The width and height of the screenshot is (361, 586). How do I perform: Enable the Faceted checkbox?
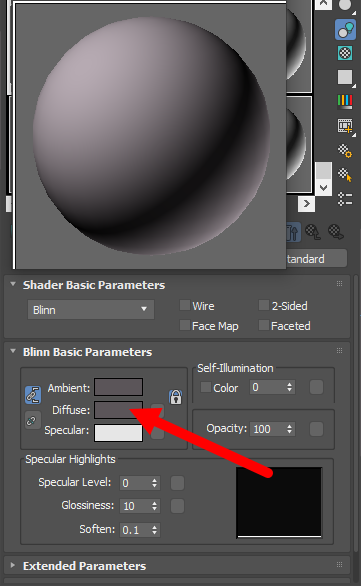click(264, 325)
